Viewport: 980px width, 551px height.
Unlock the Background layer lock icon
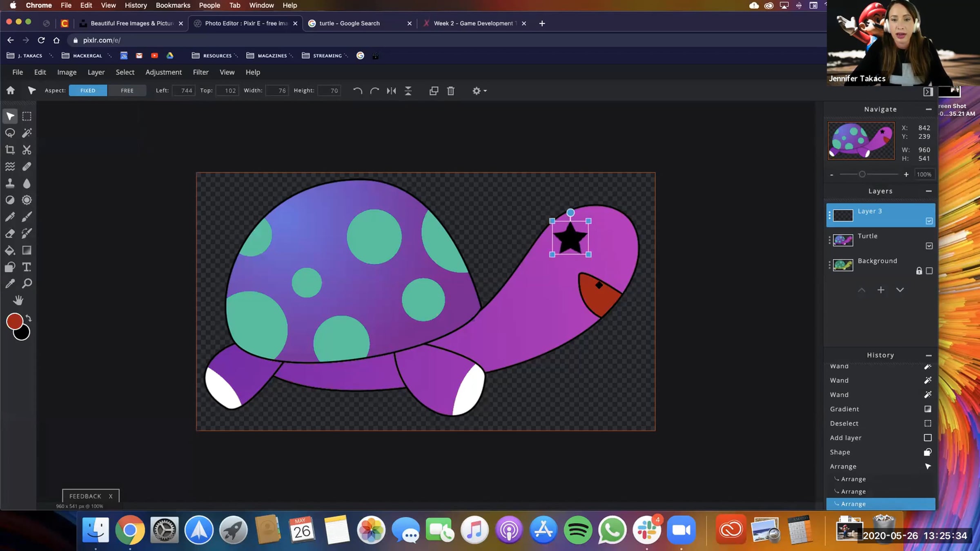919,271
